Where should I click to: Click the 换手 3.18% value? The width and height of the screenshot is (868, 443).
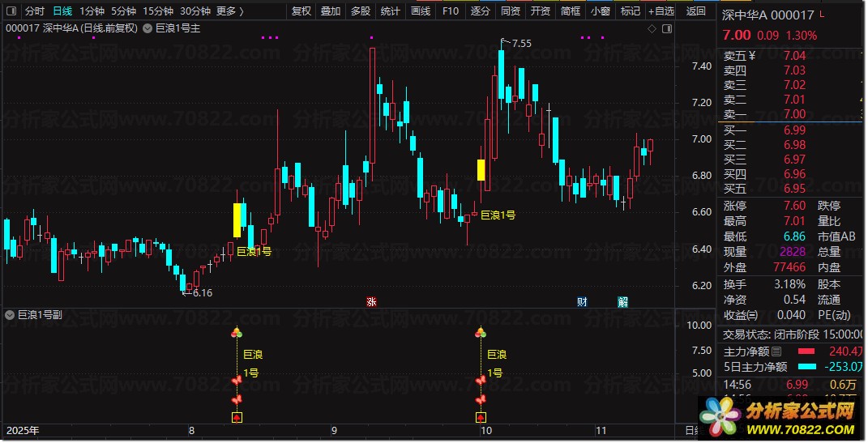click(789, 284)
